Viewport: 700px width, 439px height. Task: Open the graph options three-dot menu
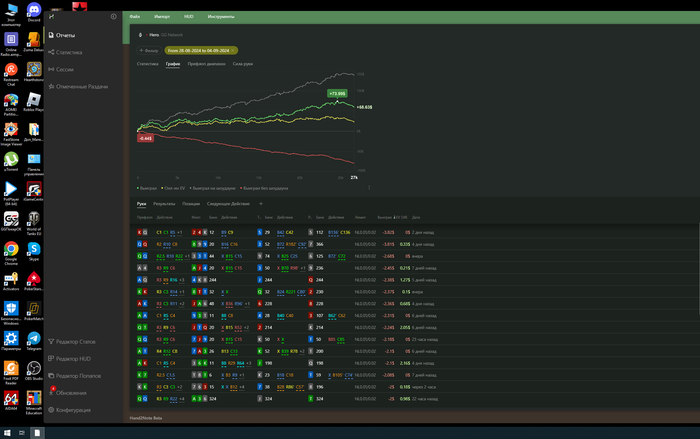click(369, 188)
